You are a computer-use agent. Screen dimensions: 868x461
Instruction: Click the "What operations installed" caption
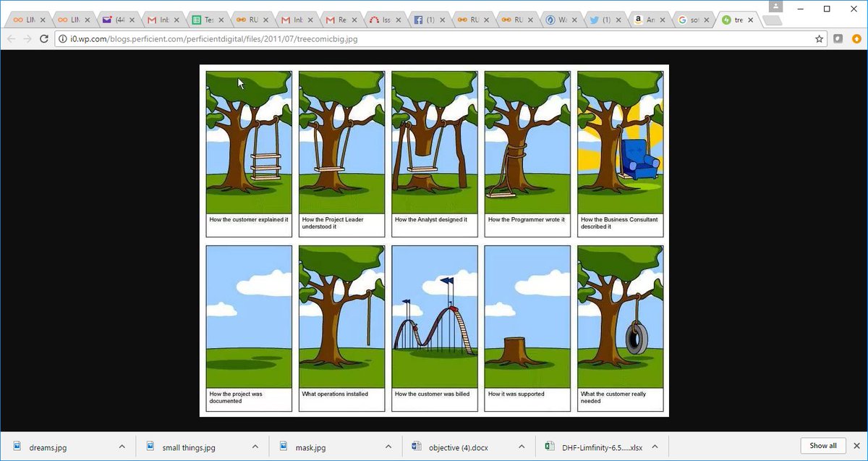click(x=335, y=394)
